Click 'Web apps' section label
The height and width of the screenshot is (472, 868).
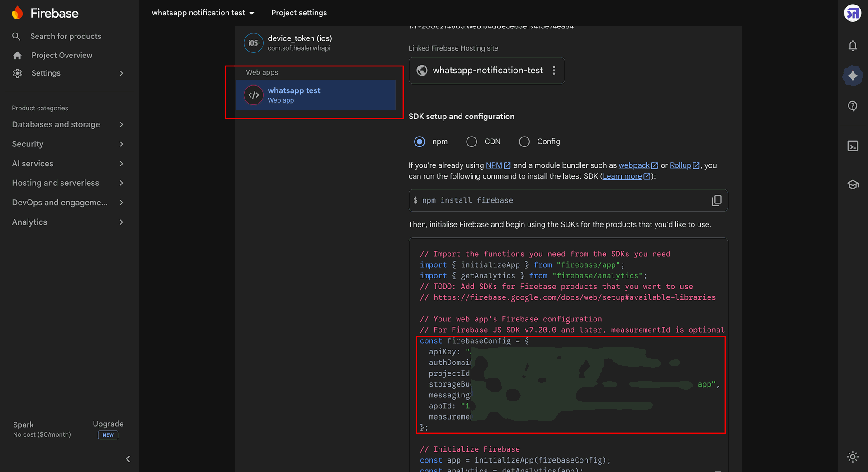click(x=262, y=72)
